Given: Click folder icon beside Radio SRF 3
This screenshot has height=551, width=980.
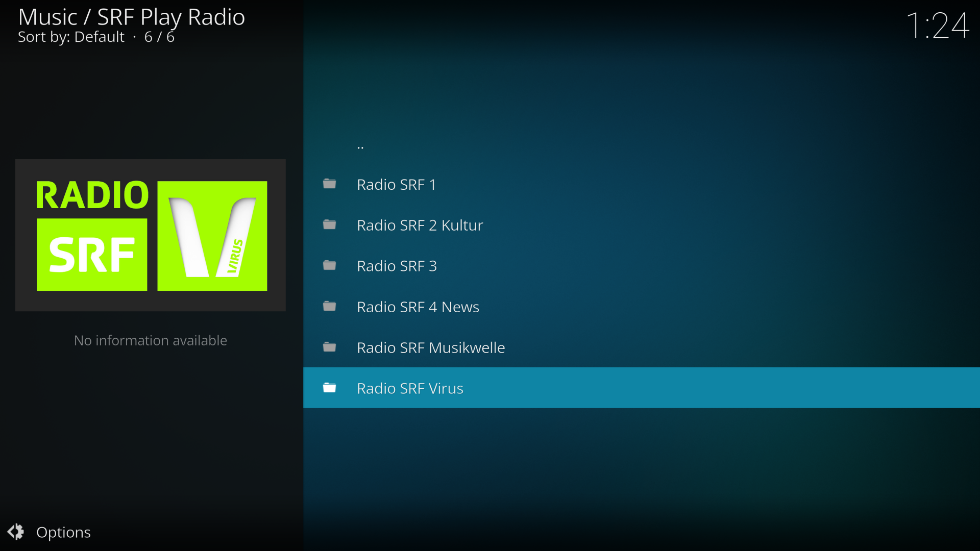Looking at the screenshot, I should 330,265.
